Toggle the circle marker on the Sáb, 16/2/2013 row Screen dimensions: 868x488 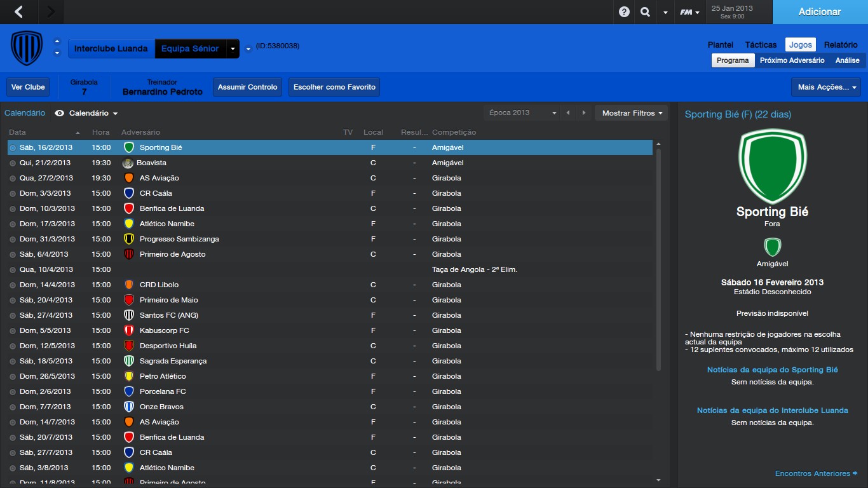[13, 147]
